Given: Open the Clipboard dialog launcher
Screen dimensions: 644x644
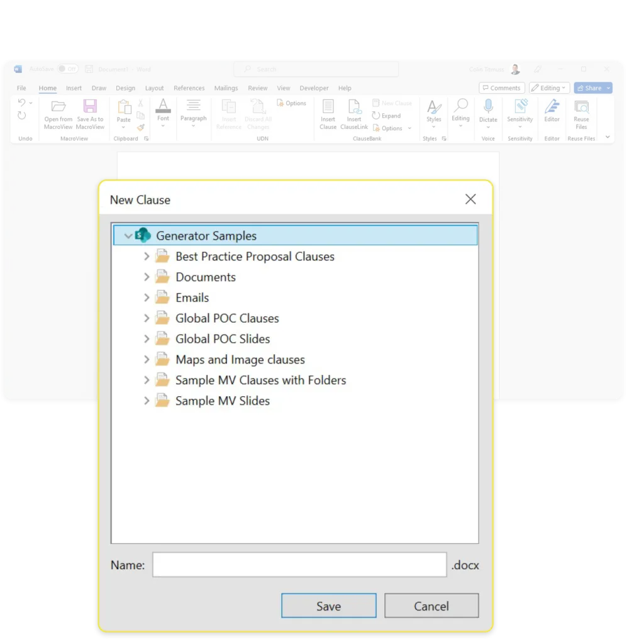Looking at the screenshot, I should pyautogui.click(x=146, y=139).
